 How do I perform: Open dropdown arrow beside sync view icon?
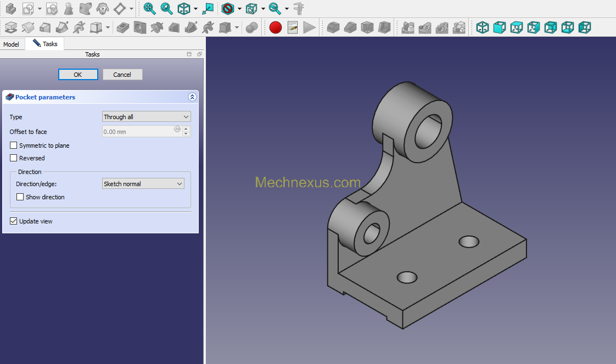[287, 9]
